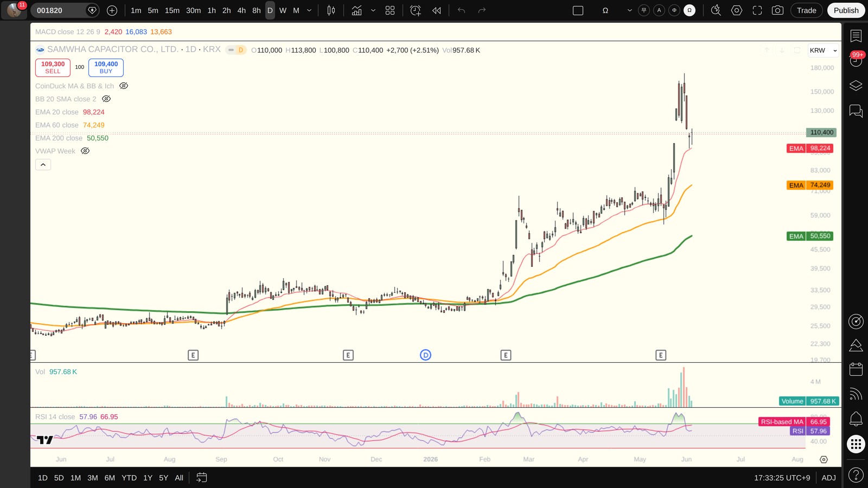
Task: Open the KRW currency dropdown
Action: coord(824,50)
